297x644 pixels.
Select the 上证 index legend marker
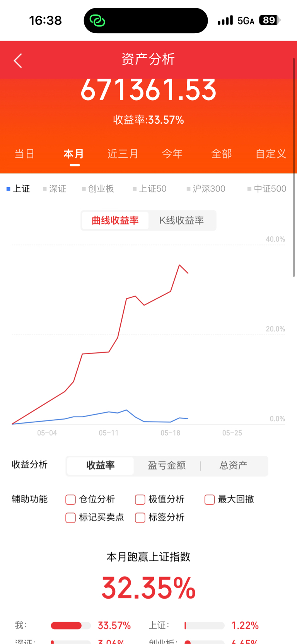point(8,189)
